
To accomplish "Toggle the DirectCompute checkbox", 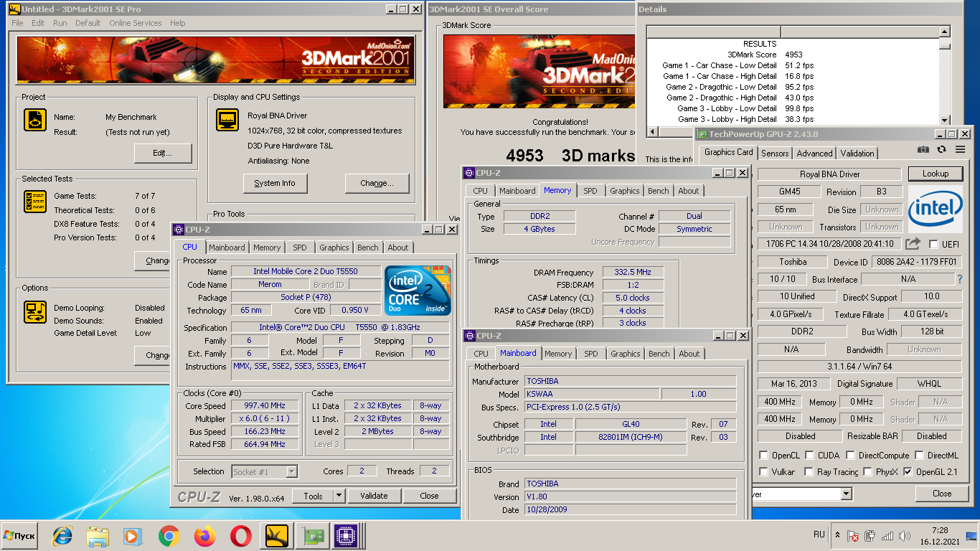I will coord(850,456).
